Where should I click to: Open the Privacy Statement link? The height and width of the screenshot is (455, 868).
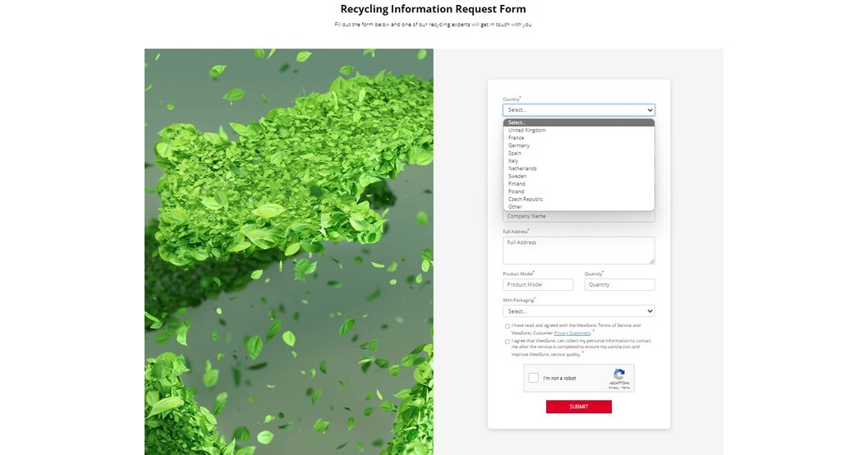click(x=572, y=333)
